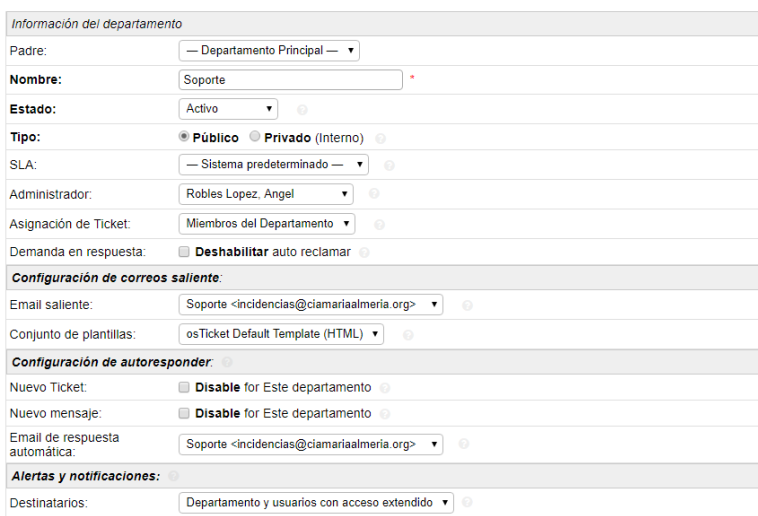Expand the Estado dropdown showing Activo
Screen dimensions: 758x516
(228, 109)
